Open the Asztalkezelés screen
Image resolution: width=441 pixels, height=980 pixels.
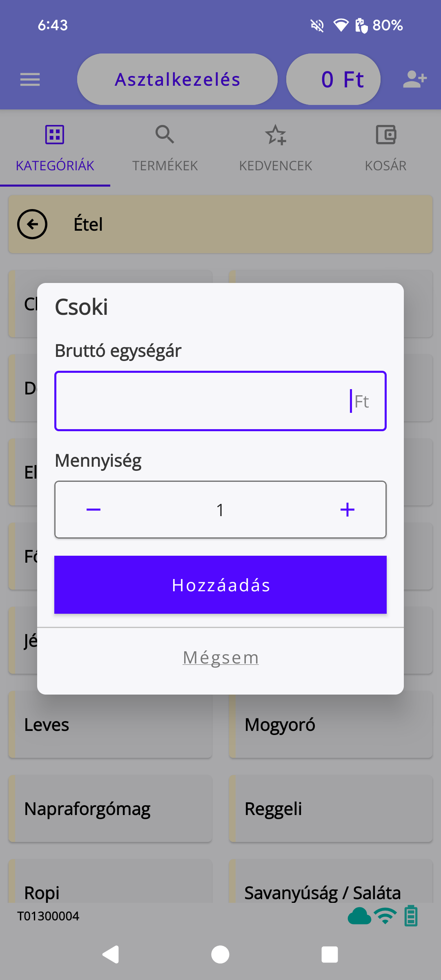tap(177, 79)
